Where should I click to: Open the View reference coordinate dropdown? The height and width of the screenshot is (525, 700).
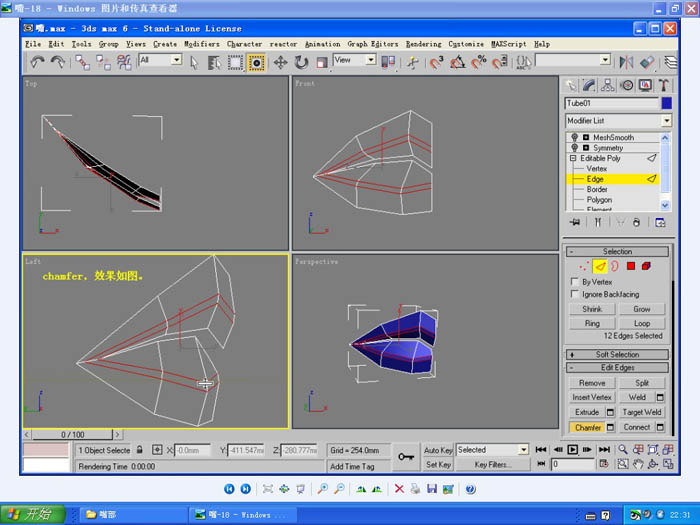354,61
